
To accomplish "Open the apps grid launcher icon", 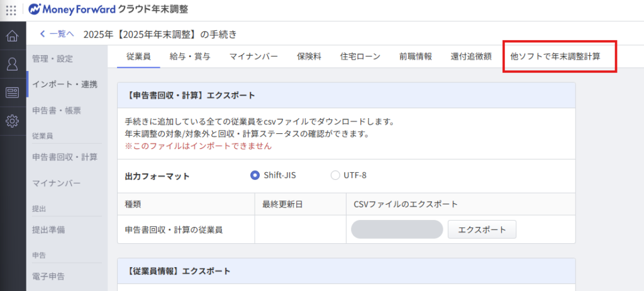I will coord(11,10).
